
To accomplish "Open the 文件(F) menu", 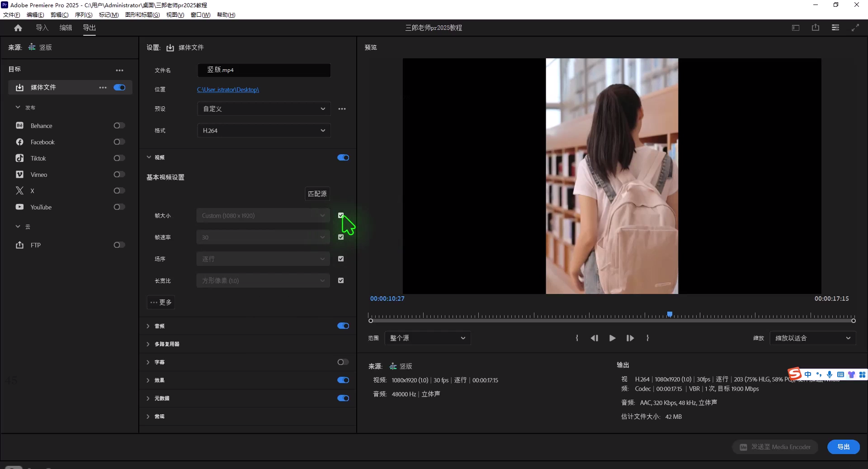I will coord(11,15).
